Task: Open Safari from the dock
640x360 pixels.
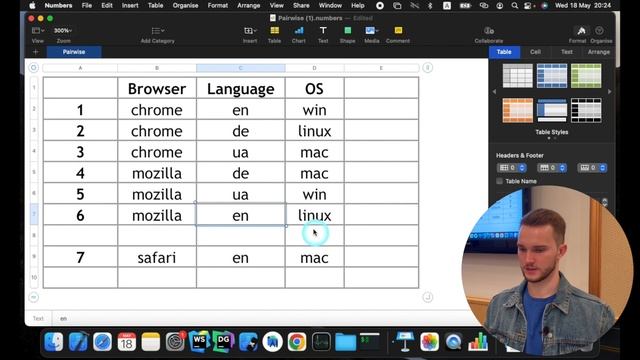Action: pos(102,341)
